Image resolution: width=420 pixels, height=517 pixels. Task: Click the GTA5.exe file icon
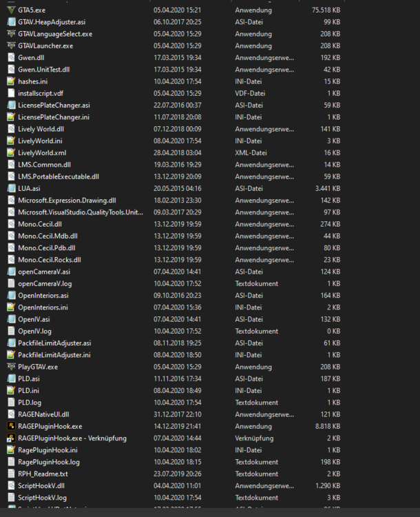click(11, 10)
